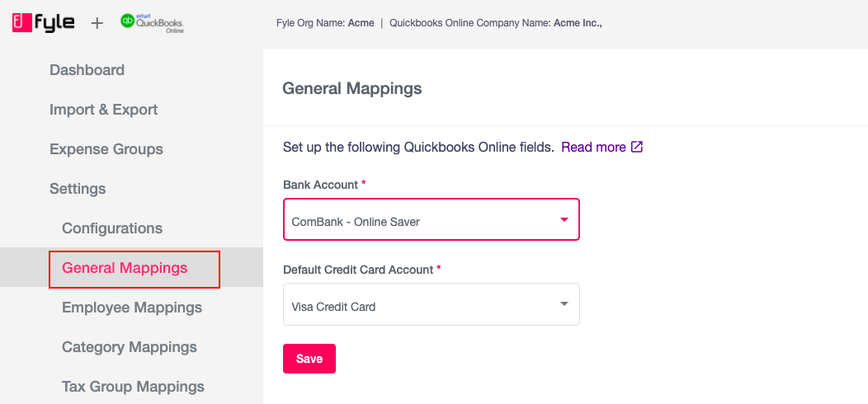Open the ComBank - Online Saver selector
Screen dimensions: 868x404
[x=432, y=219]
